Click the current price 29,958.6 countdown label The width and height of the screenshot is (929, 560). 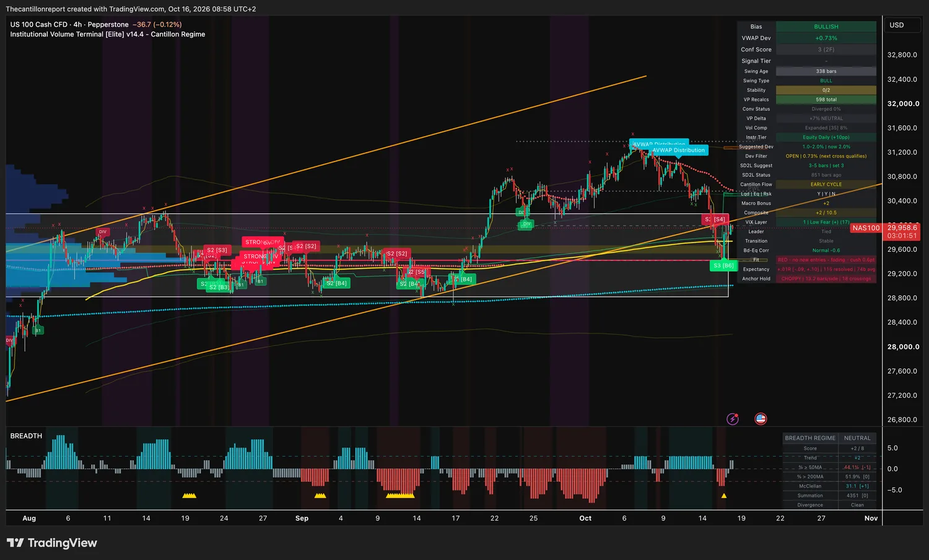(x=902, y=232)
